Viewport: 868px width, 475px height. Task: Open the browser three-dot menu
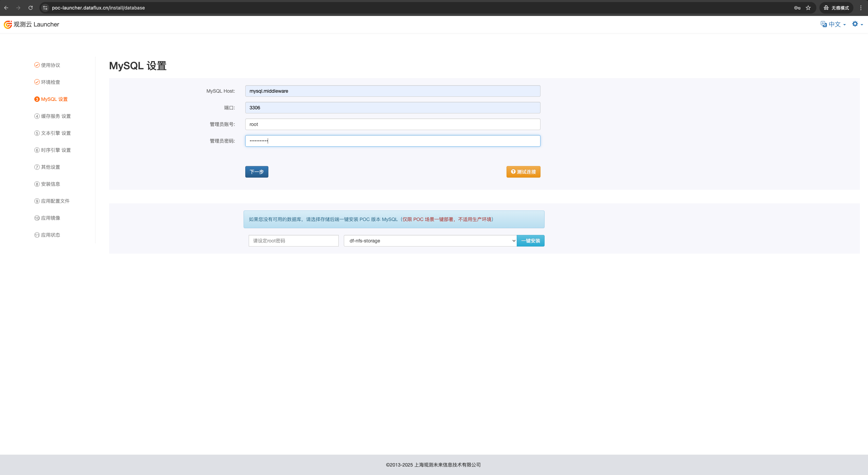click(861, 8)
